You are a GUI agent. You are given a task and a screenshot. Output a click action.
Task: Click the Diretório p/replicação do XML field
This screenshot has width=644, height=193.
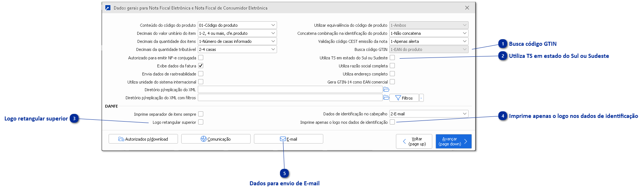coord(290,89)
